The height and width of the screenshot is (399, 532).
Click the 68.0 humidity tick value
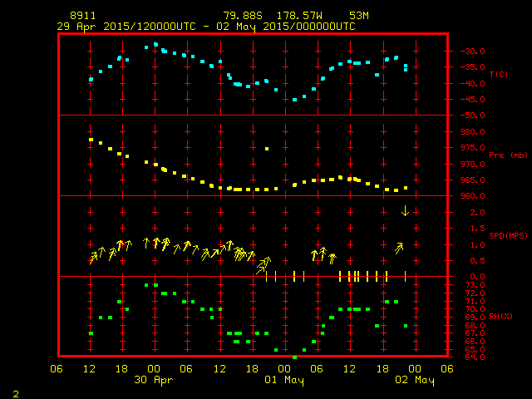[475, 325]
